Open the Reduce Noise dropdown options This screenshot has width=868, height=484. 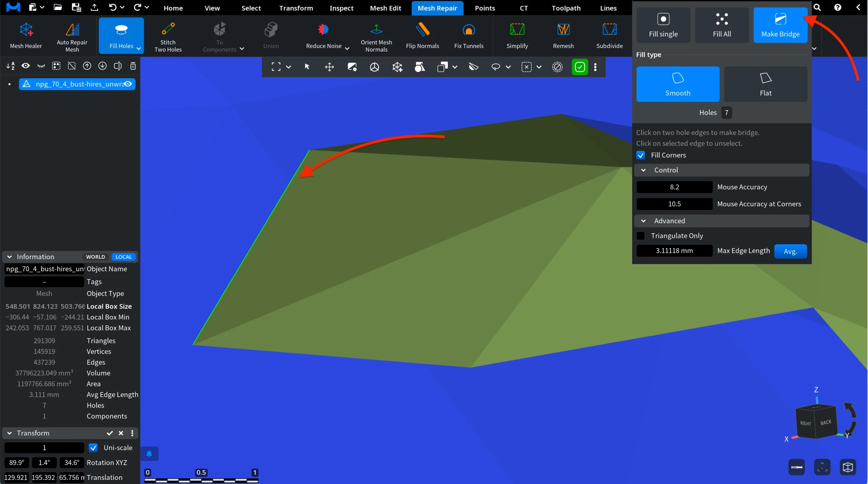pyautogui.click(x=347, y=48)
